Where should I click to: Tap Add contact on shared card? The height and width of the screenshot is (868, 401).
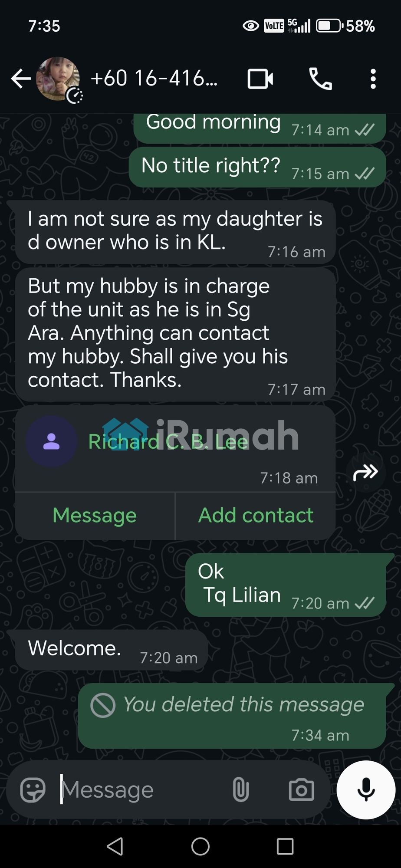pos(256,516)
